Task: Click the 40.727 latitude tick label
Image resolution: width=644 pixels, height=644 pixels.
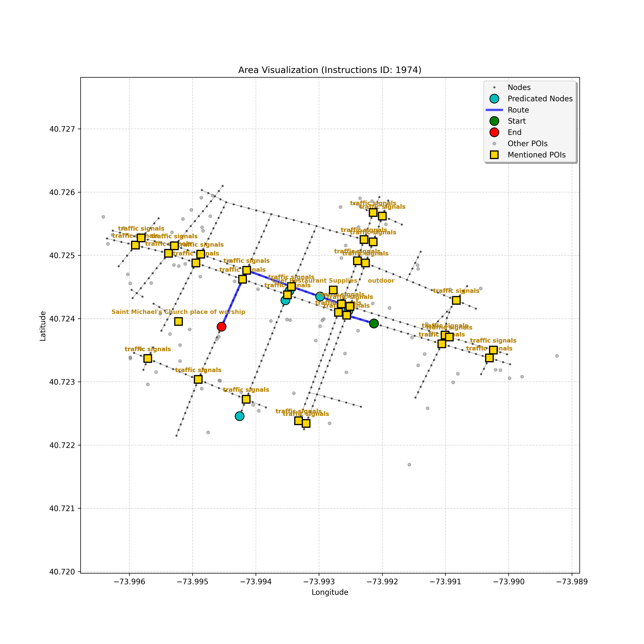Action: (x=62, y=129)
